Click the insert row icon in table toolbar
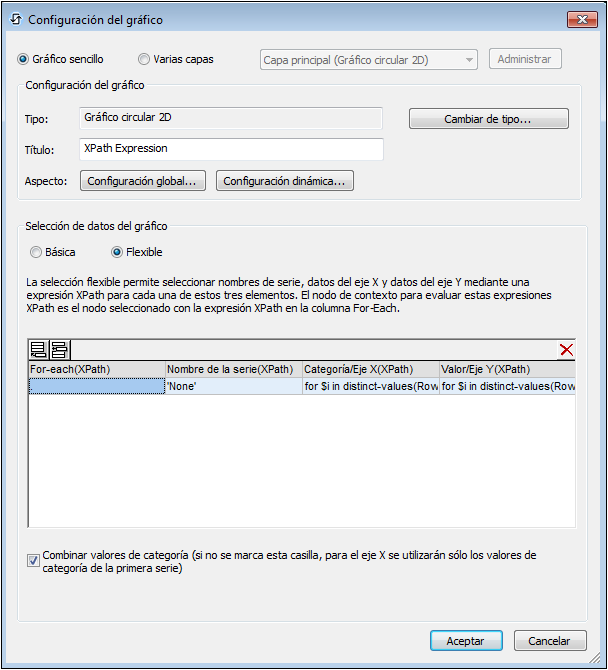 pyautogui.click(x=59, y=350)
